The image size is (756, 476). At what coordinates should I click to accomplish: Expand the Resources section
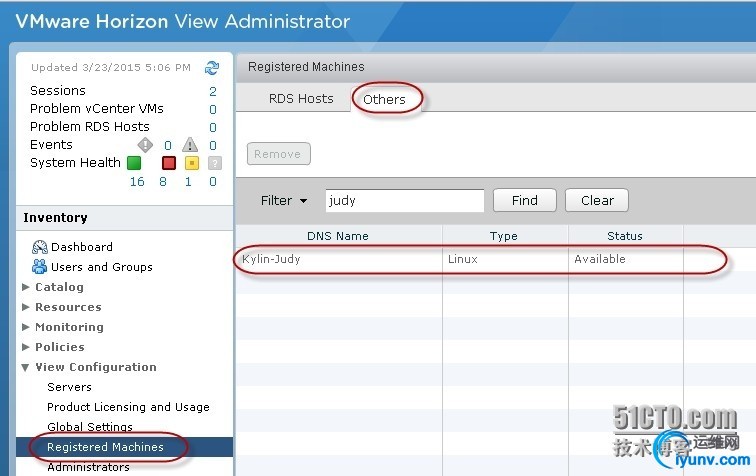(x=26, y=307)
